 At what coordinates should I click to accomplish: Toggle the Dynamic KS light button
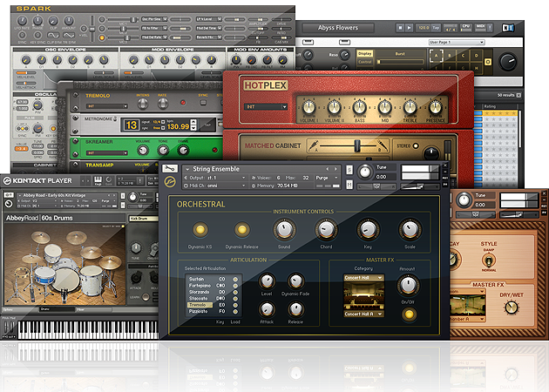click(x=200, y=230)
